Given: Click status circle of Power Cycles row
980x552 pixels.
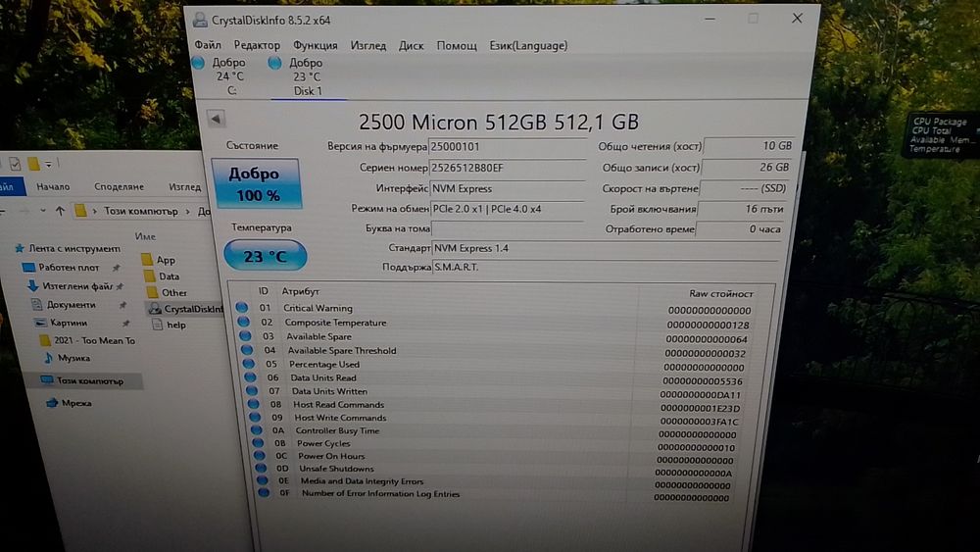Looking at the screenshot, I should [x=258, y=442].
